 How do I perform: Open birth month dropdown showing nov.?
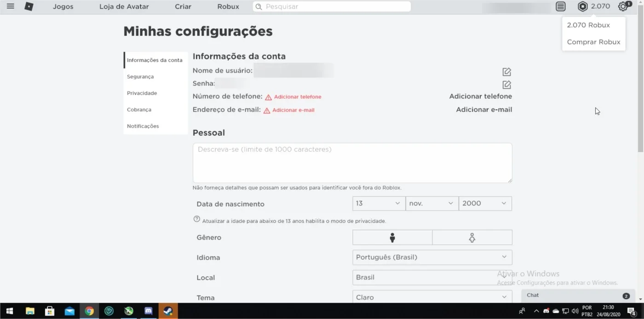point(432,203)
